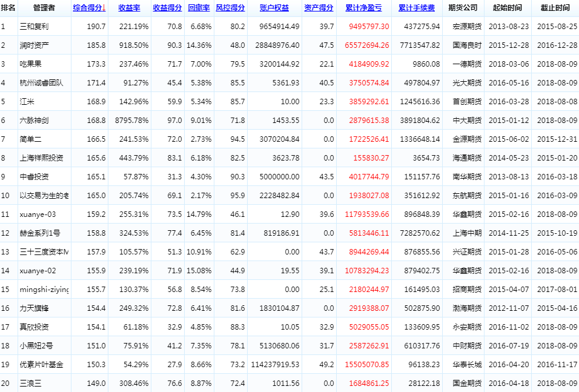Click return rate 8795.78%
The image size is (579, 392).
pyautogui.click(x=132, y=121)
